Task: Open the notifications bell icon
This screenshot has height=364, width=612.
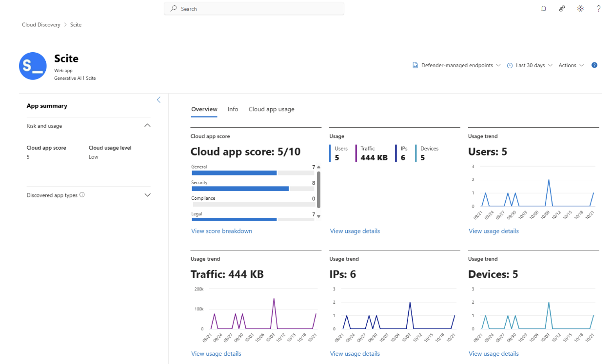Action: click(x=544, y=9)
